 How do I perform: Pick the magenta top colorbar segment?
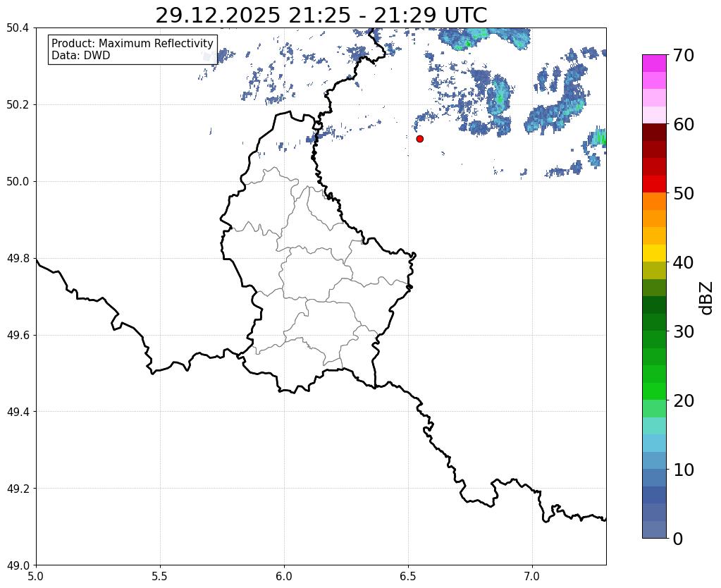pyautogui.click(x=654, y=63)
